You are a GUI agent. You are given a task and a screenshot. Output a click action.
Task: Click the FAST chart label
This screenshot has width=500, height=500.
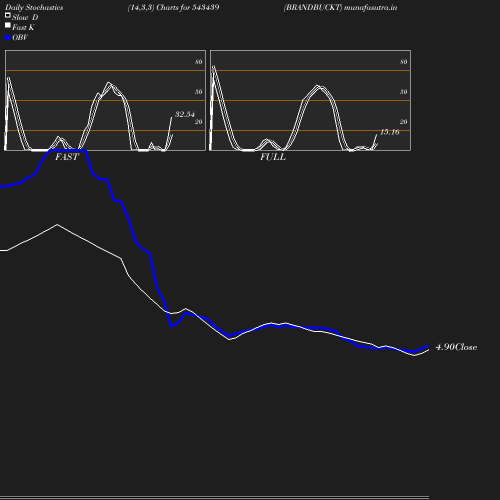67,157
